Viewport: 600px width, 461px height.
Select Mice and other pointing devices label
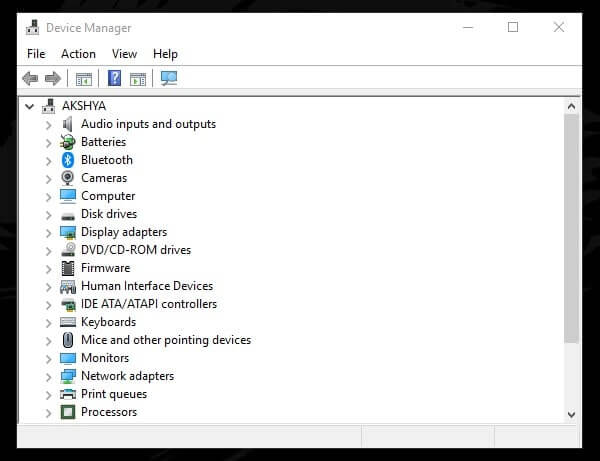point(166,340)
